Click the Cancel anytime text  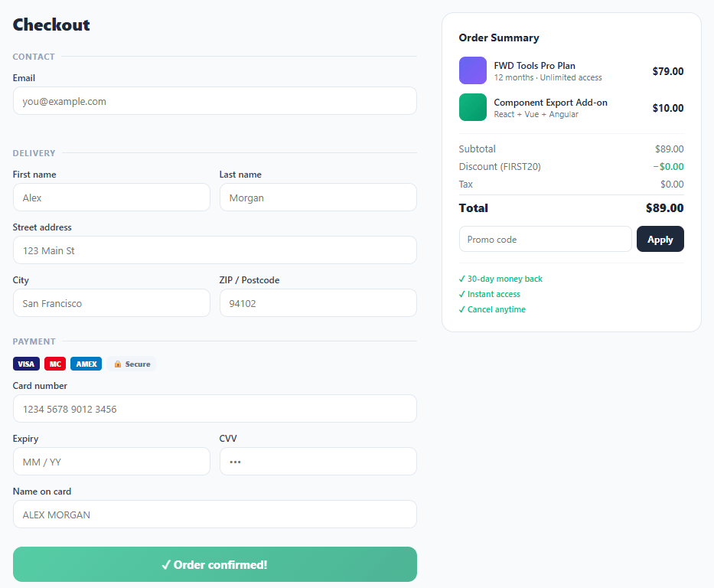click(497, 310)
